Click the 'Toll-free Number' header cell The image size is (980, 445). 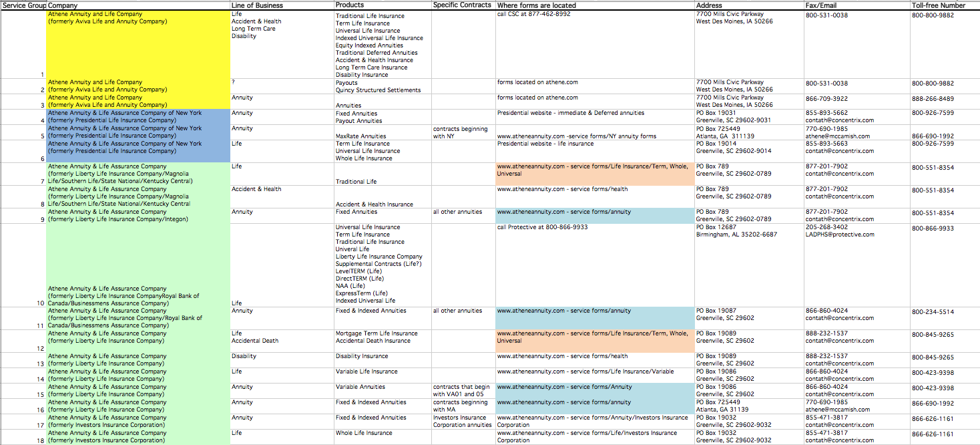click(945, 5)
